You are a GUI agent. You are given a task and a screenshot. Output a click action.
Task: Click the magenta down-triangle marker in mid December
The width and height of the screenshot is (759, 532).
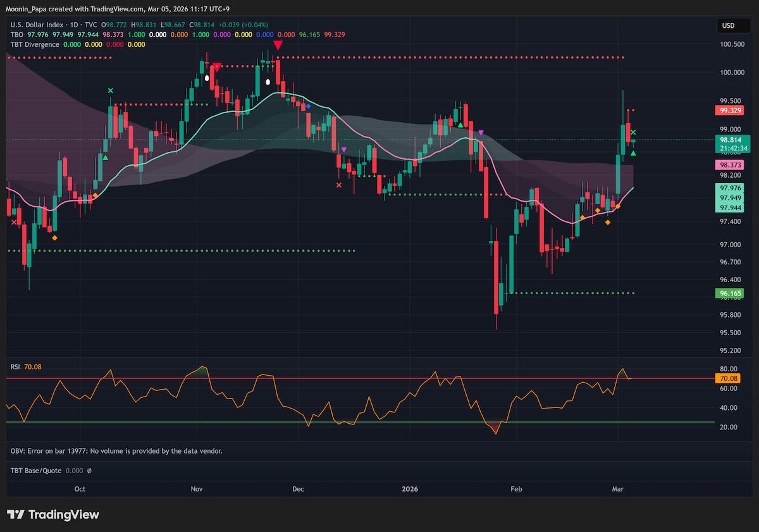pos(343,150)
